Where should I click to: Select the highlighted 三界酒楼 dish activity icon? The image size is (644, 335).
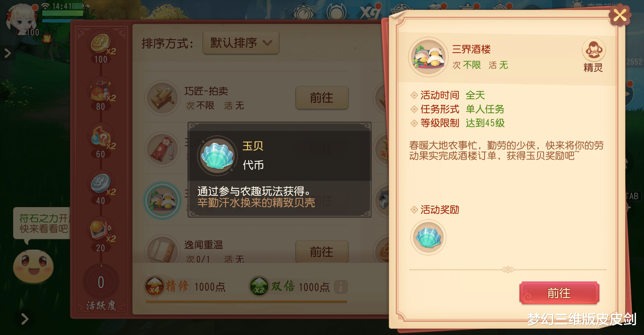tap(163, 200)
